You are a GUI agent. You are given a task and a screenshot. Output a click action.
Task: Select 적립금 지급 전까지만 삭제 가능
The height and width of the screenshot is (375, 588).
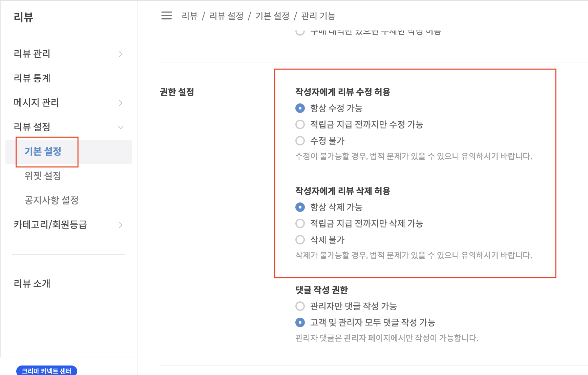tap(300, 223)
